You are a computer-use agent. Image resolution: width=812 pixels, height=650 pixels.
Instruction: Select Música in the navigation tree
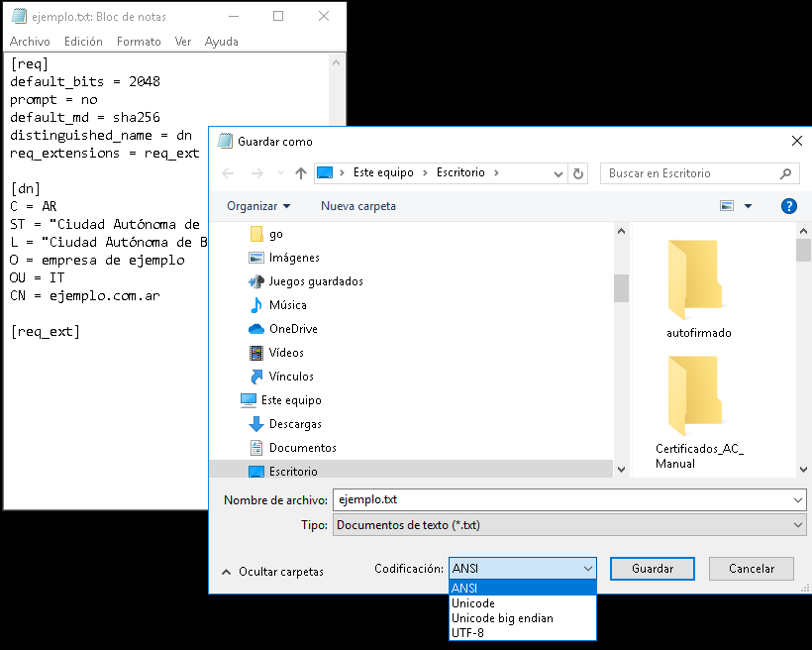tap(287, 305)
